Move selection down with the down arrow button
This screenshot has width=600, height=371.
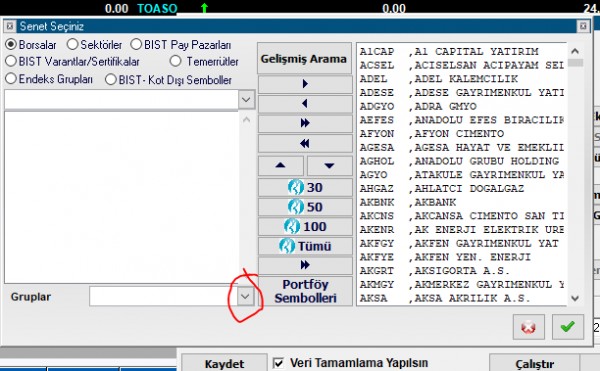point(329,166)
